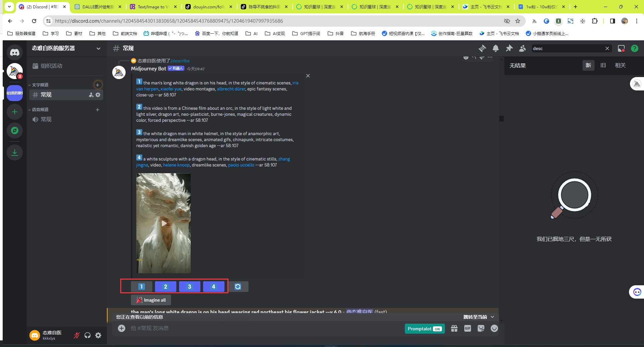Open GPT提示词 bookmarks folder

tap(306, 33)
